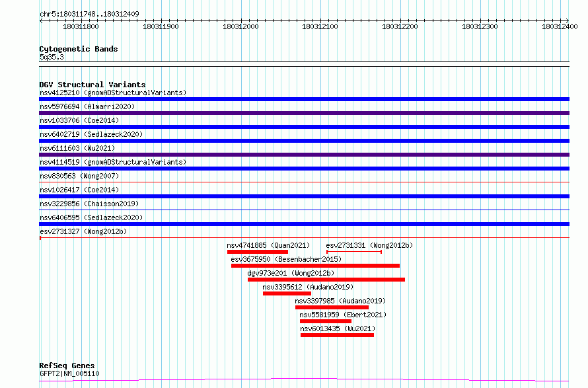
Task: Select the blue bar under nsv1026417
Action: coord(304,196)
